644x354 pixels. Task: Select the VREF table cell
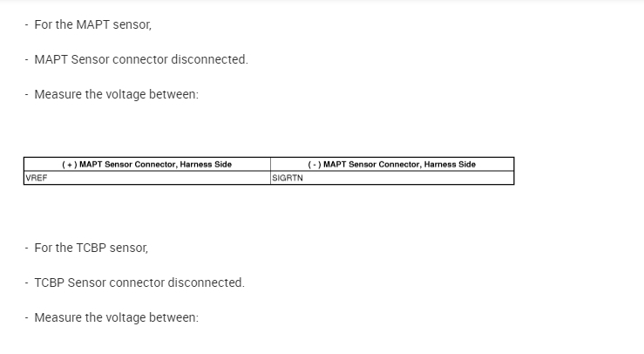coord(37,178)
